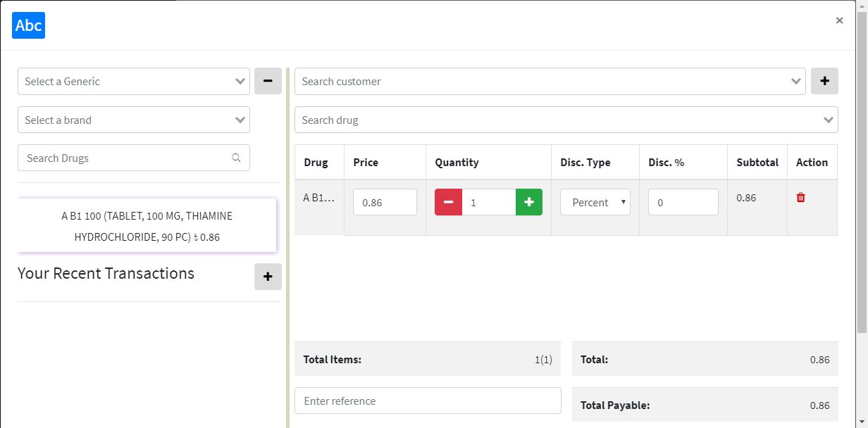Open the Select a brand dropdown

point(134,120)
